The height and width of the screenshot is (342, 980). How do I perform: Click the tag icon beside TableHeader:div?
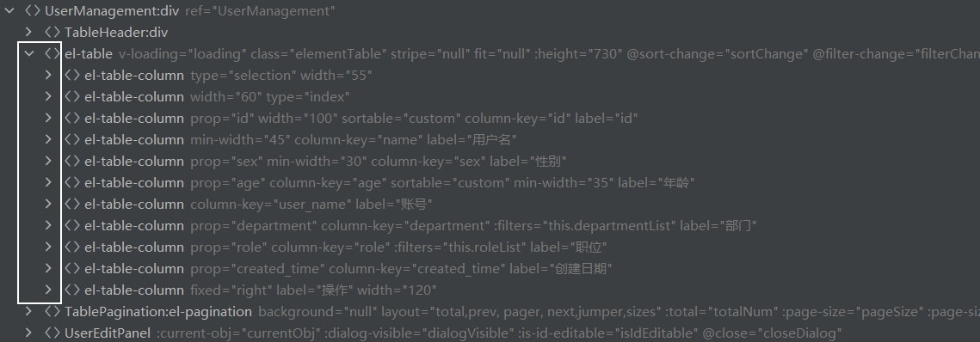[52, 32]
